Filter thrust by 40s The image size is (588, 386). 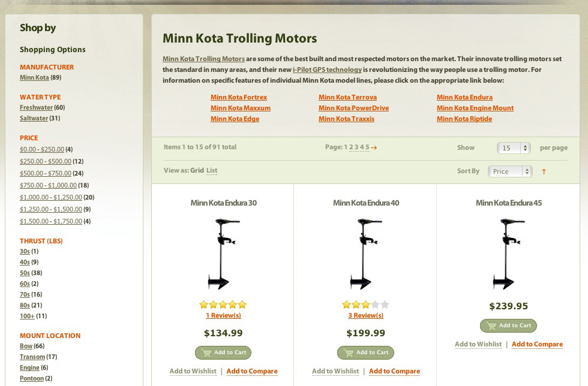coord(25,262)
